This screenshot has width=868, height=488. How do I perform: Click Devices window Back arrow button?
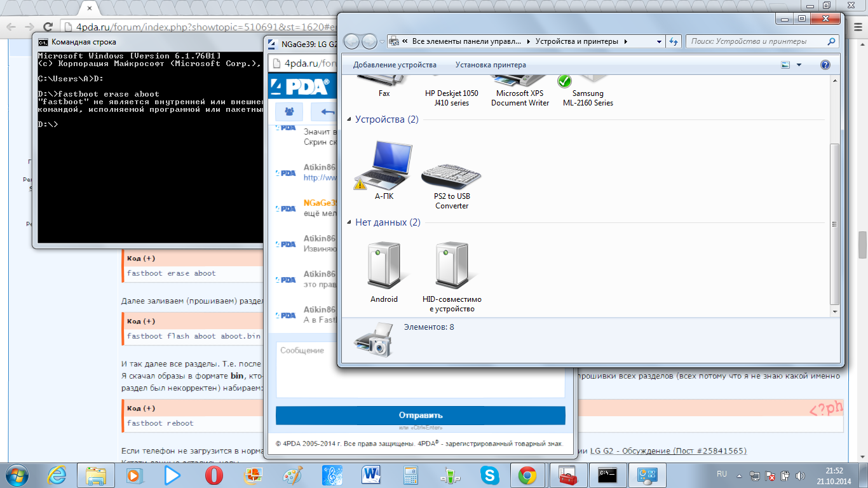351,41
